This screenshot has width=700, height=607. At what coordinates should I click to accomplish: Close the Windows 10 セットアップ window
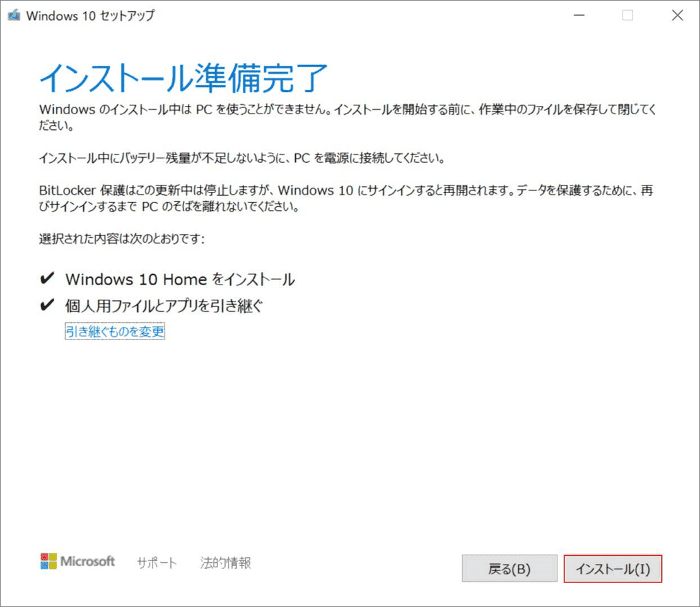pos(677,15)
